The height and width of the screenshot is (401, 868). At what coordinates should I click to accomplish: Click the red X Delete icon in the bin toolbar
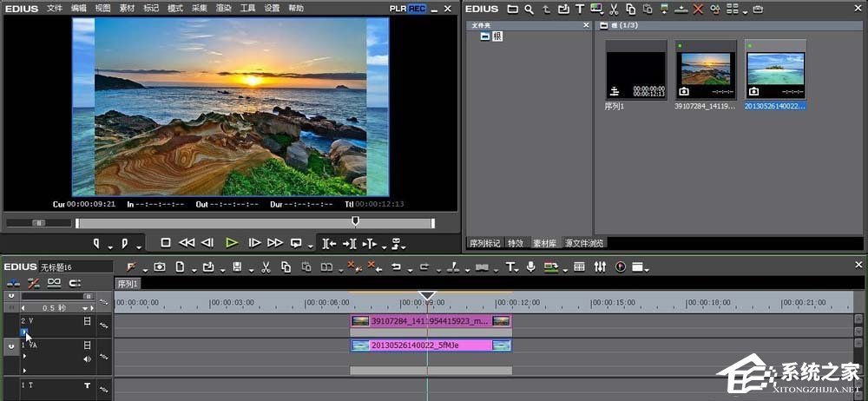[x=698, y=10]
